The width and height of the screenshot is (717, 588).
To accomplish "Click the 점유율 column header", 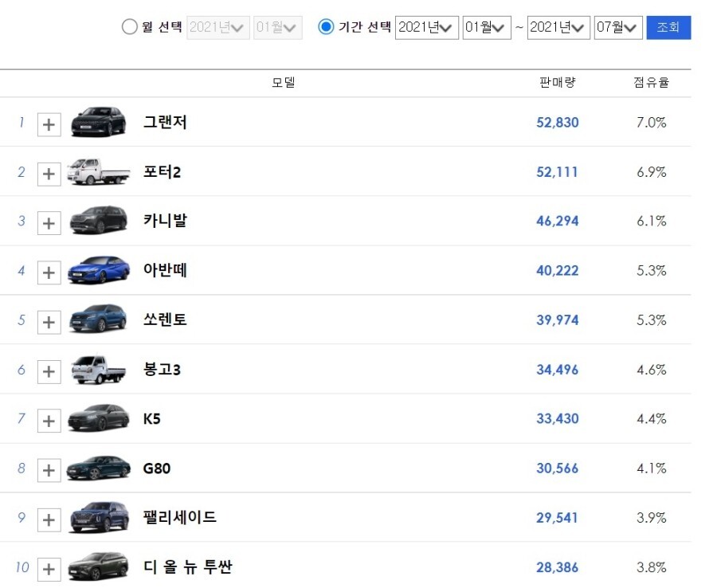I will [x=652, y=82].
